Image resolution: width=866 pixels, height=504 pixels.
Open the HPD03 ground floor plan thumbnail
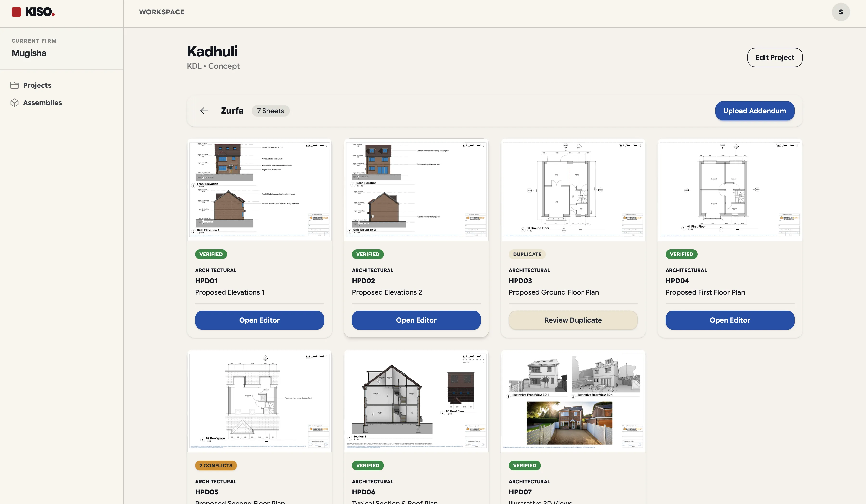(x=573, y=190)
